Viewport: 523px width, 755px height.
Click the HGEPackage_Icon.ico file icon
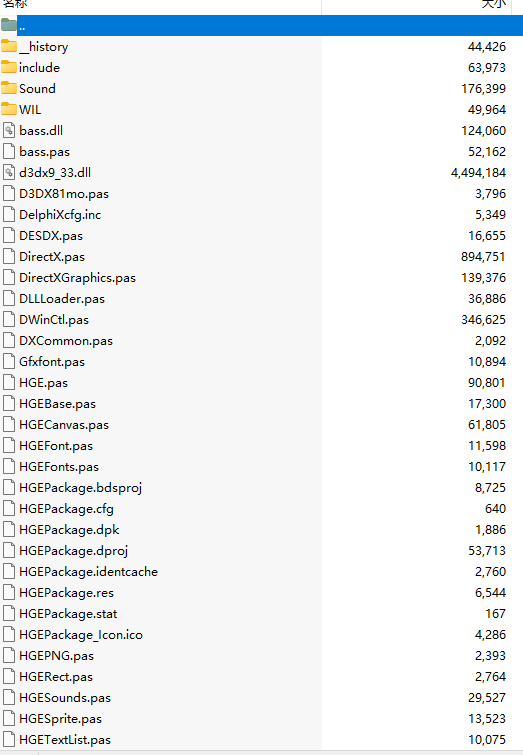9,635
